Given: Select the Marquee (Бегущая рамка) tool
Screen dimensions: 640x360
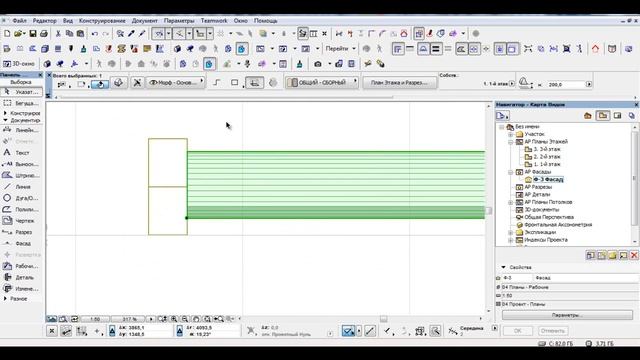Looking at the screenshot, I should (21, 103).
